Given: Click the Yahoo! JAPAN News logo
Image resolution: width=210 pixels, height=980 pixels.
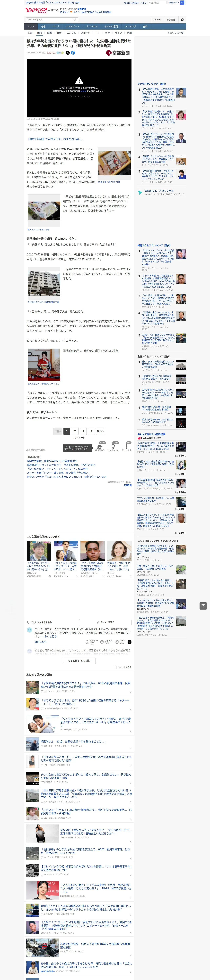Looking at the screenshot, I should [x=42, y=10].
